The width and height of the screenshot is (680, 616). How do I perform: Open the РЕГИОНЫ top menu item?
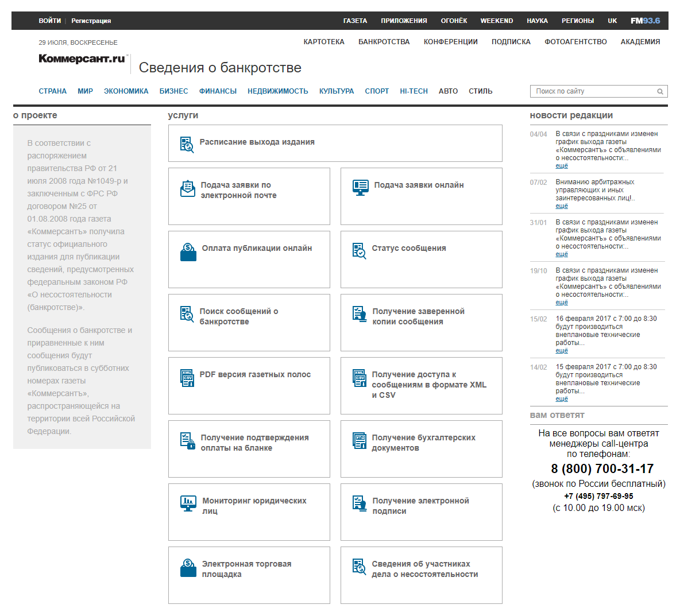tap(578, 21)
